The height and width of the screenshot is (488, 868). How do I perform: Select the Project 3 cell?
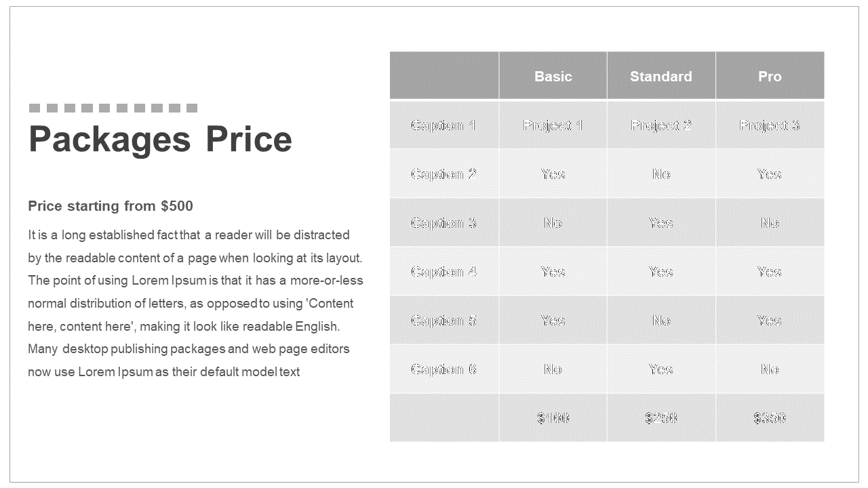(x=770, y=125)
